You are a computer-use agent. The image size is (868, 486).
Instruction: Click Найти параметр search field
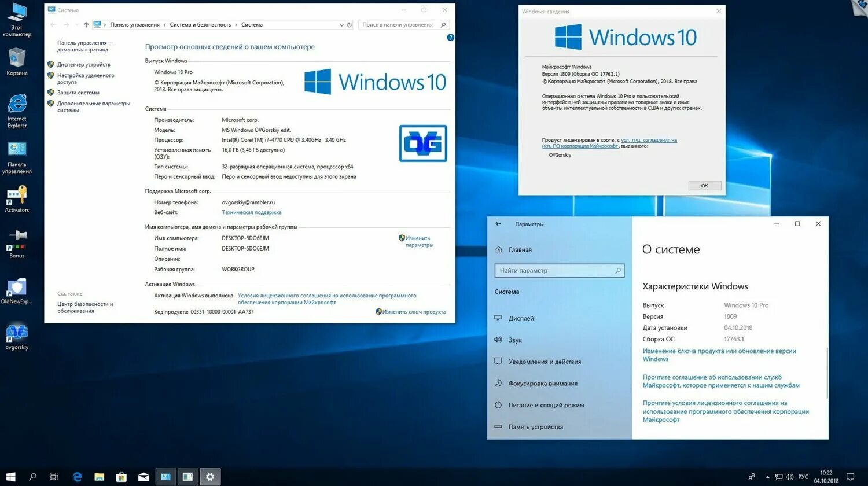pos(559,270)
